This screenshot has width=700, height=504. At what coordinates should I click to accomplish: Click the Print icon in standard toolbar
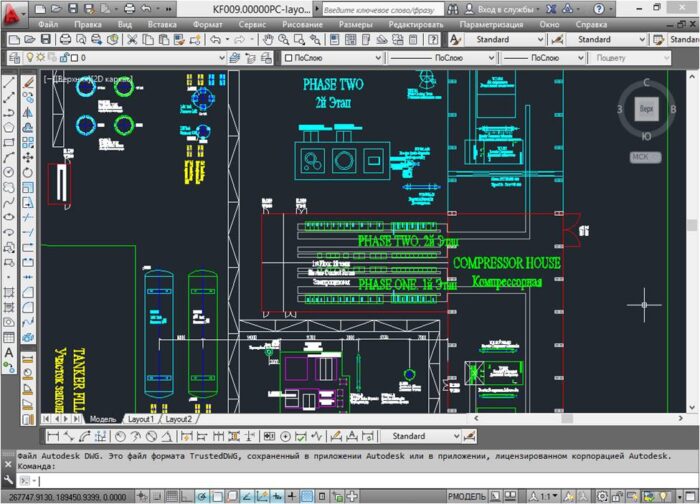(64, 40)
